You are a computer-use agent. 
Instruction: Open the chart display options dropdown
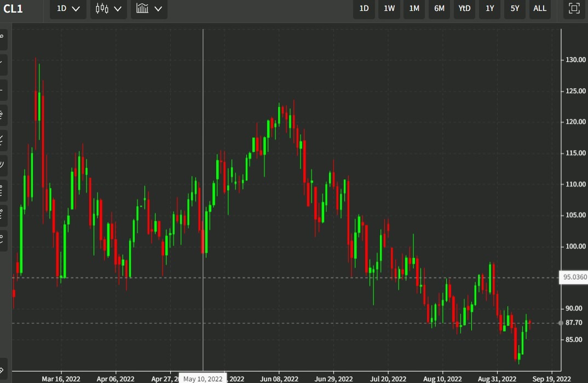pos(158,9)
